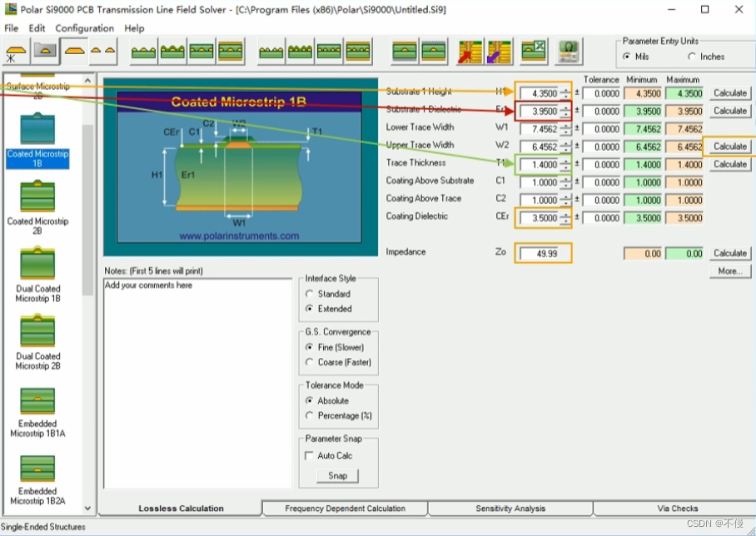Click the purple arrow stackup toolbar icon
756x536 pixels.
pyautogui.click(x=499, y=52)
